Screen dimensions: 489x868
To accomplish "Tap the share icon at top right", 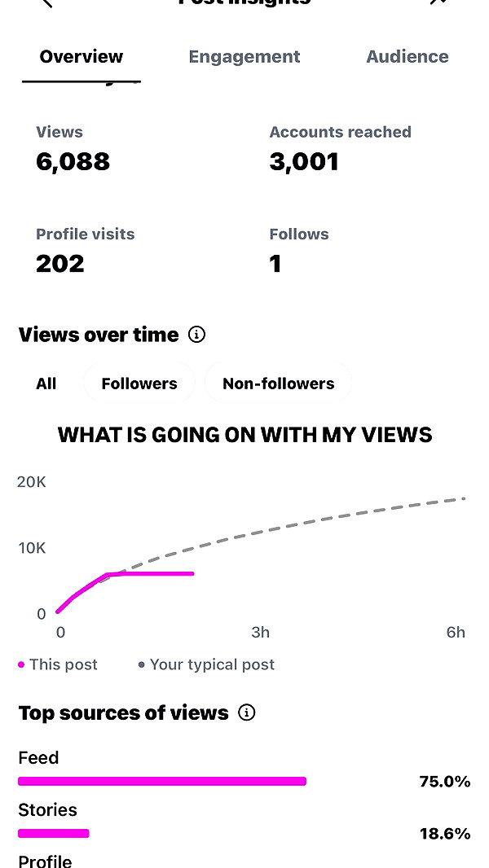I will 438,2.
